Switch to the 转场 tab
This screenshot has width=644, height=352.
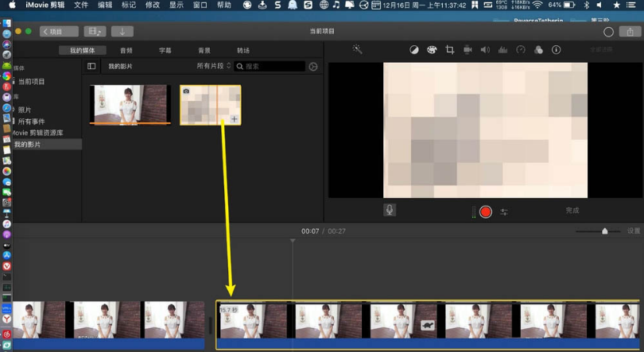(x=243, y=51)
